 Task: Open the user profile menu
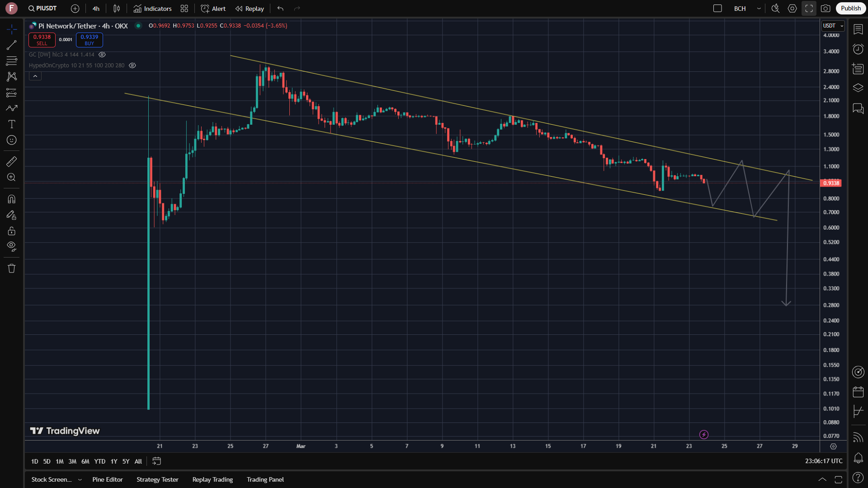coord(11,8)
